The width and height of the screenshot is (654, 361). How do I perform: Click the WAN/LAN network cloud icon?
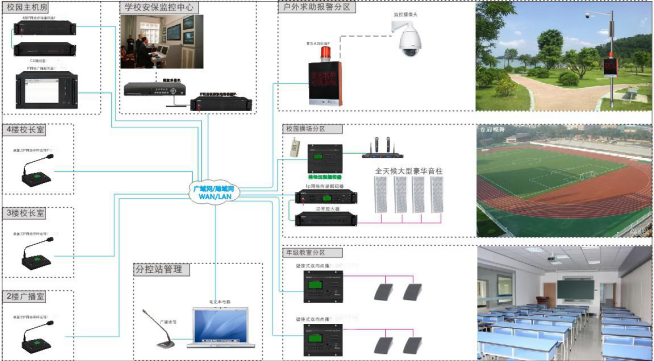[x=214, y=193]
